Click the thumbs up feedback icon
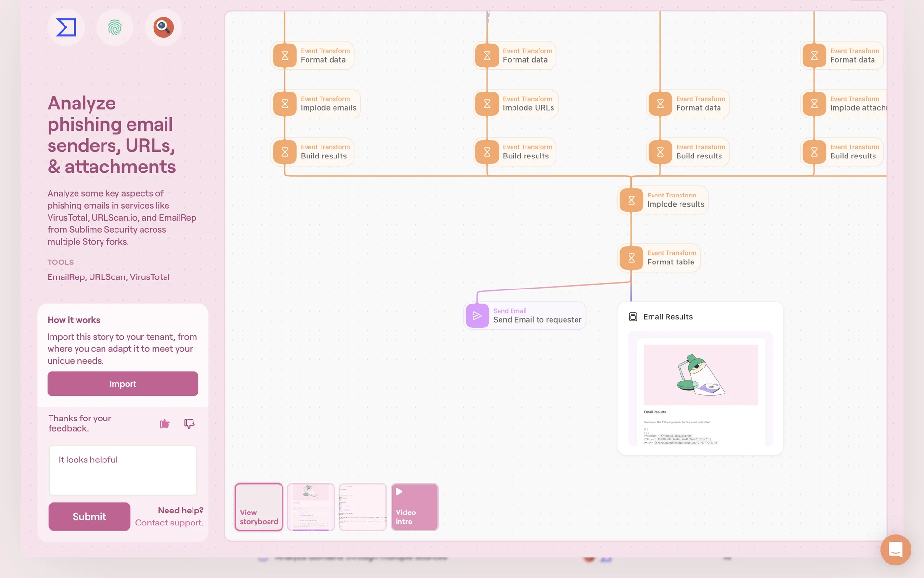 pyautogui.click(x=165, y=423)
